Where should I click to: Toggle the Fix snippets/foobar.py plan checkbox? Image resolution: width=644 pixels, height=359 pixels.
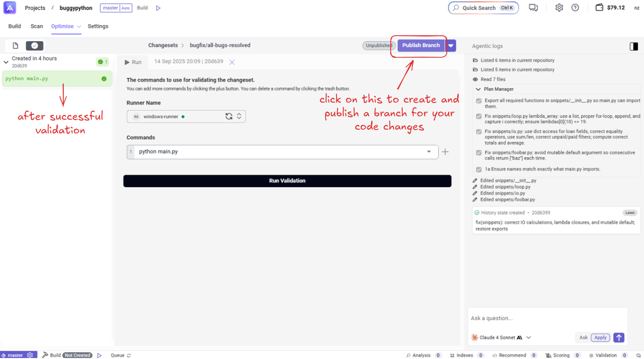(x=479, y=153)
